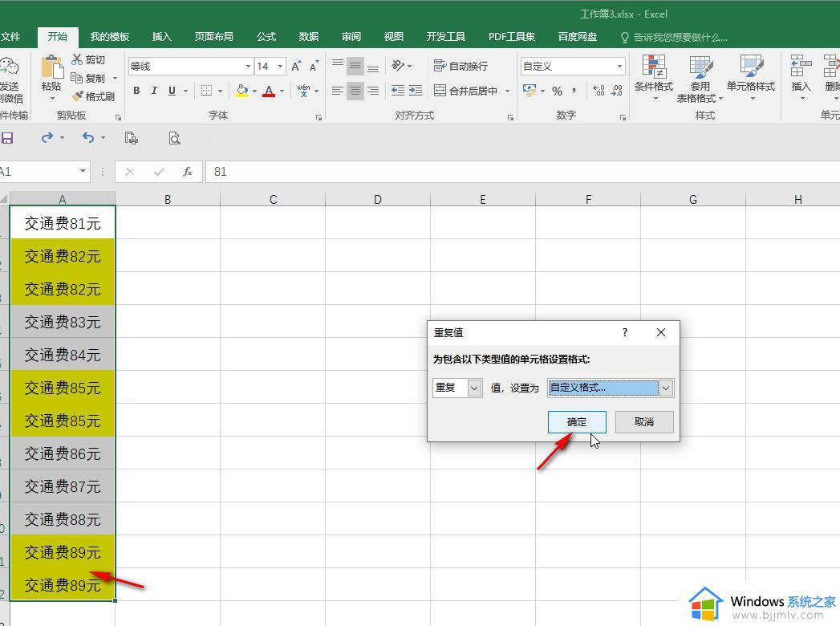
Task: Click the Paste (粘贴) clipboard icon
Action: pos(52,67)
